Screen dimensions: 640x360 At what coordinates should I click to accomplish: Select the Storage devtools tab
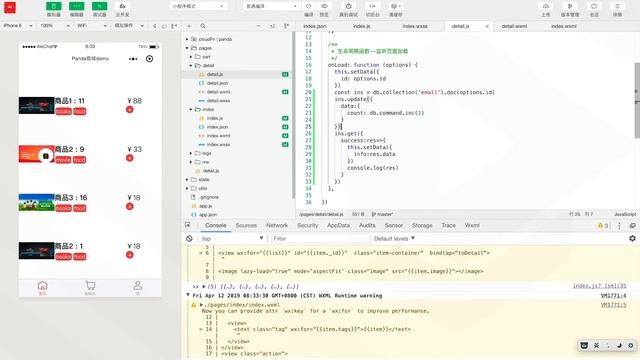(422, 225)
